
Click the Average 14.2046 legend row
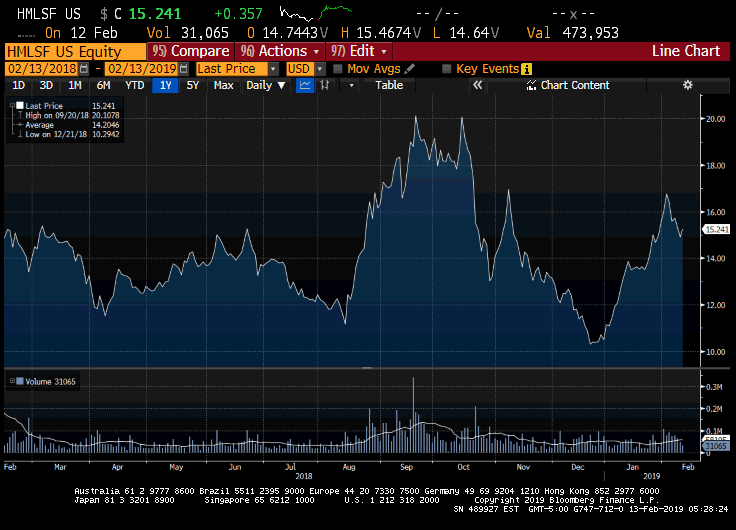[x=72, y=125]
